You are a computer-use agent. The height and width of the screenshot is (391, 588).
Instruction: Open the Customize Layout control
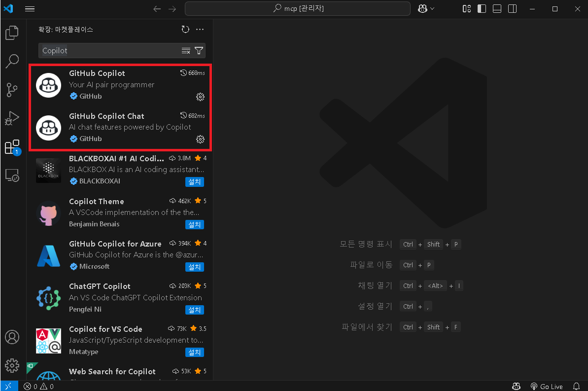467,9
